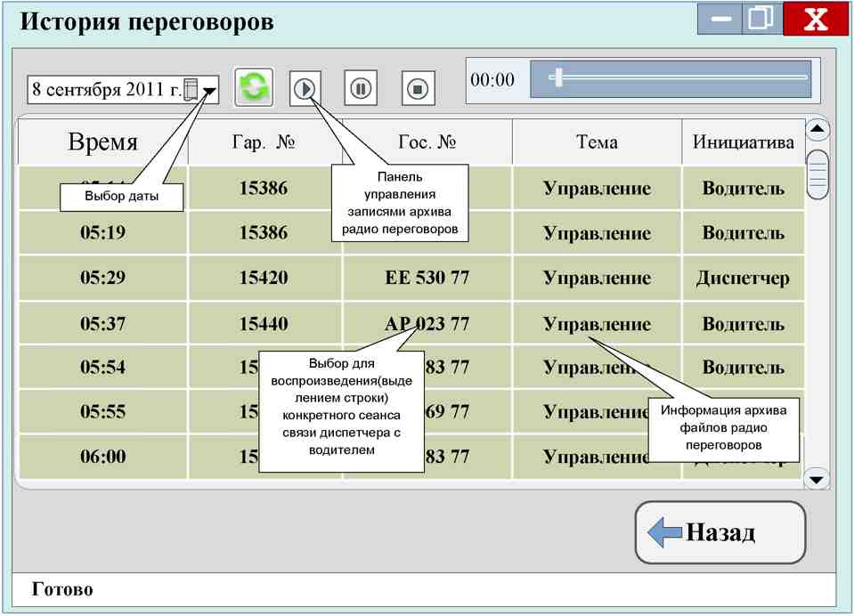Click the Тема column header
The image size is (854, 616).
pyautogui.click(x=597, y=142)
